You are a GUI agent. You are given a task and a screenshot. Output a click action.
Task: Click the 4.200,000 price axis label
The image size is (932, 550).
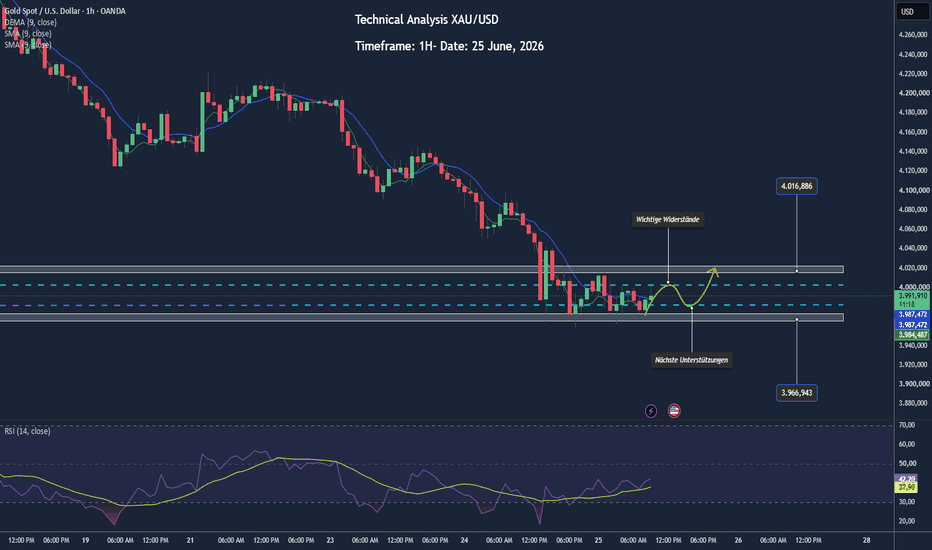(913, 93)
